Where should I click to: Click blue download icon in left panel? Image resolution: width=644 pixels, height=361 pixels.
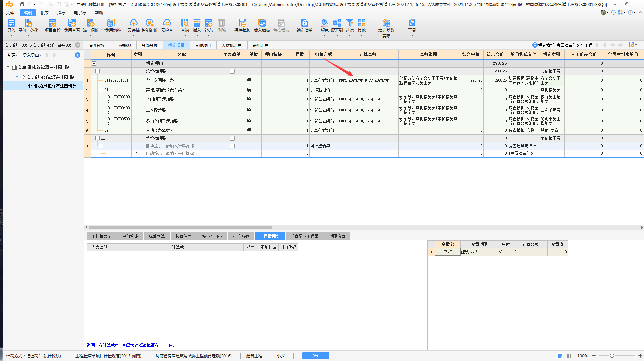[x=77, y=55]
